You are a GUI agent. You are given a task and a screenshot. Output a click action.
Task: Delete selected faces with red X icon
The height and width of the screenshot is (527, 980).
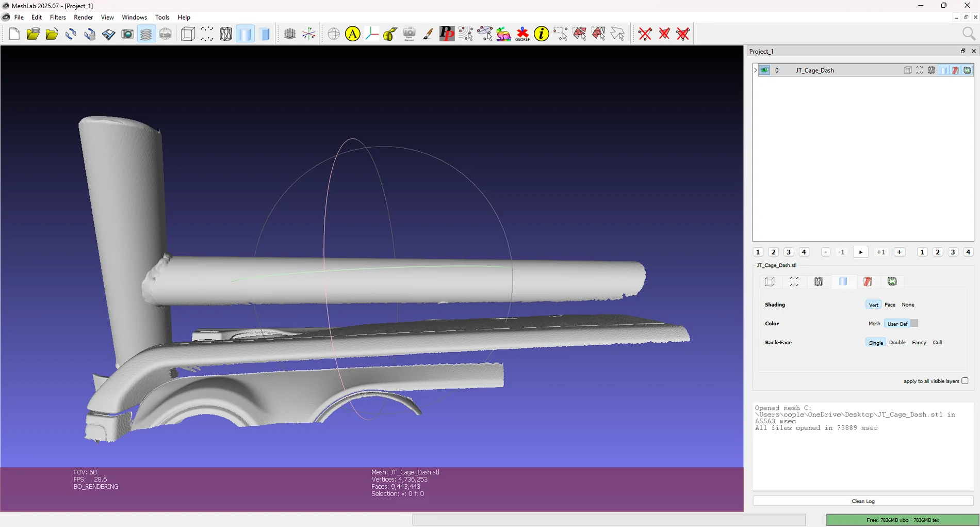click(x=664, y=34)
